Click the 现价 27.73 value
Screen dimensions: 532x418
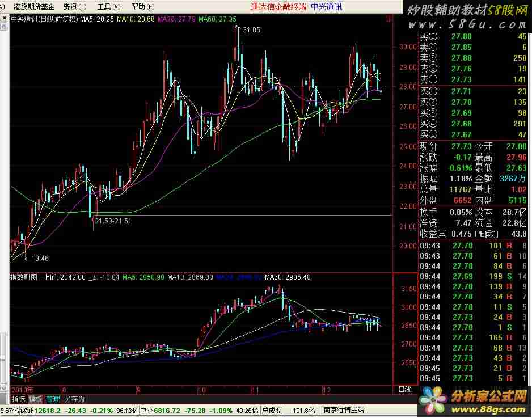[x=462, y=146]
